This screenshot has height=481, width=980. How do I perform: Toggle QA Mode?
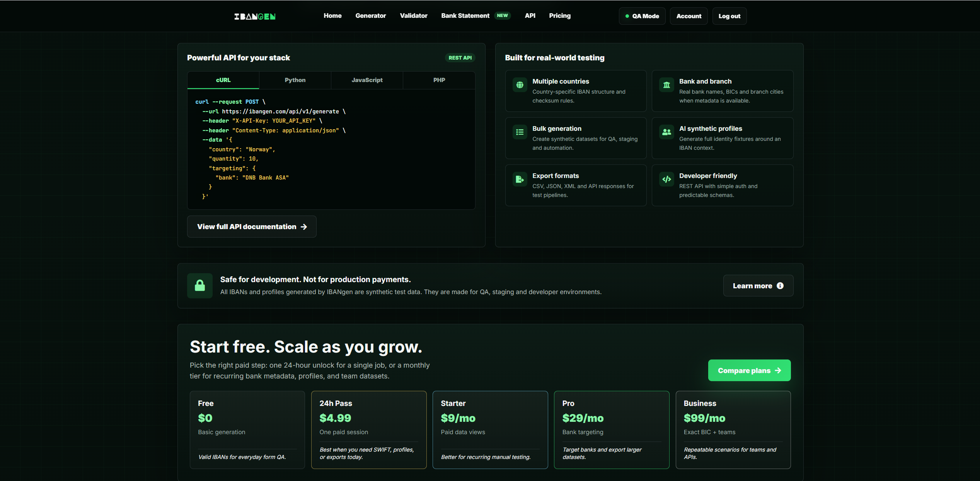coord(642,16)
